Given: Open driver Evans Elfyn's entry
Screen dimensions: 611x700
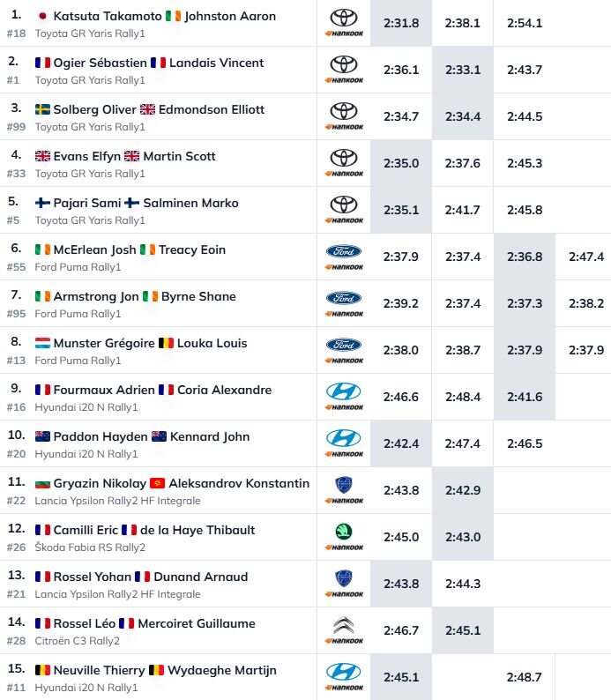Looking at the screenshot, I should click(86, 157).
